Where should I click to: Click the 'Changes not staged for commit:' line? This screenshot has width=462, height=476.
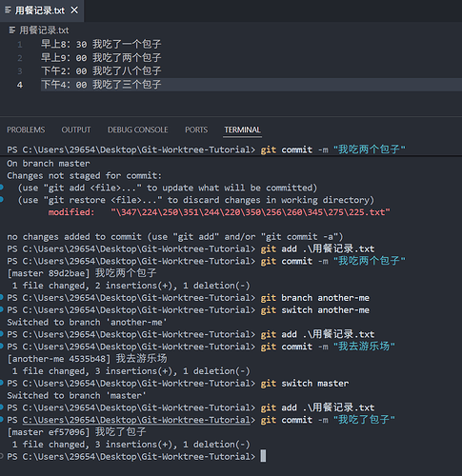coord(85,175)
